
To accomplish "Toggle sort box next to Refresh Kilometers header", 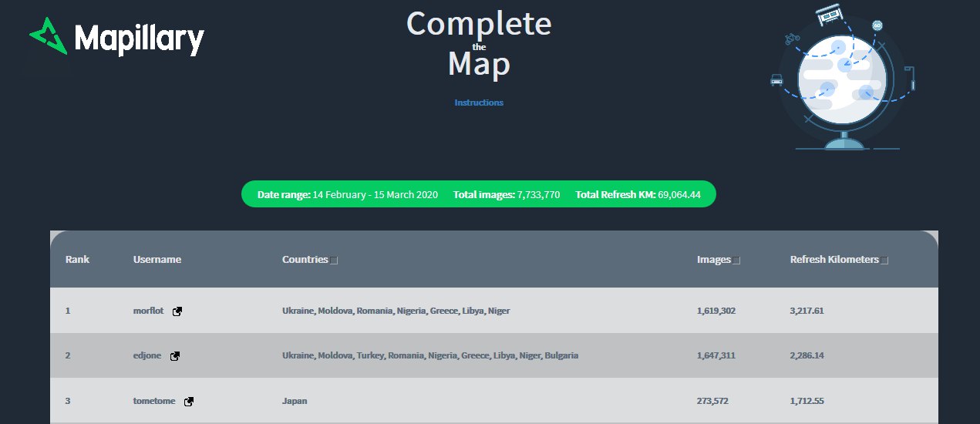I will point(884,261).
